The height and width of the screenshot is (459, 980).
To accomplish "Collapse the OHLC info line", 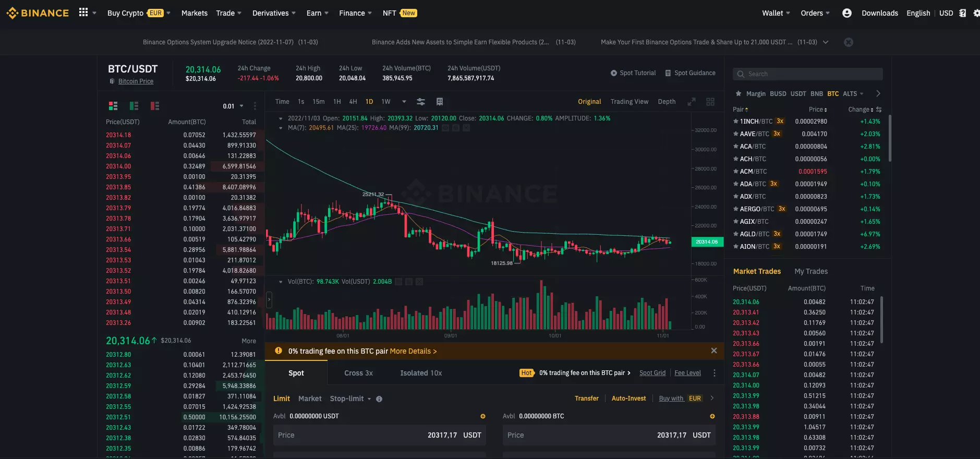I will [x=281, y=118].
